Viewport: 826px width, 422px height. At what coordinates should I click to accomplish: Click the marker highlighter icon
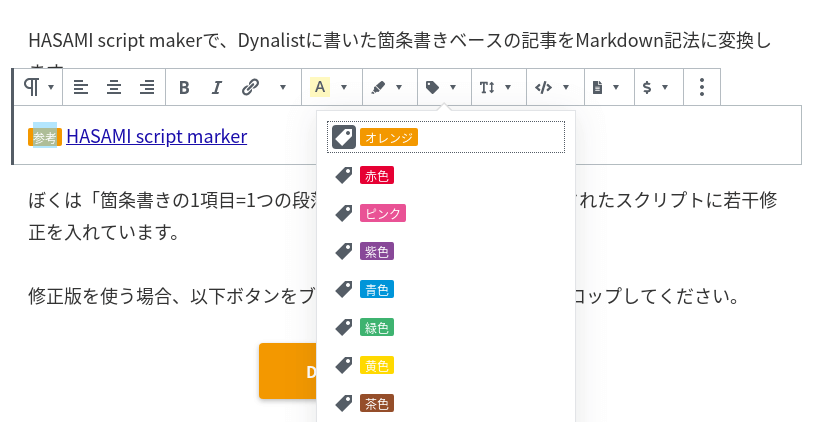(378, 87)
